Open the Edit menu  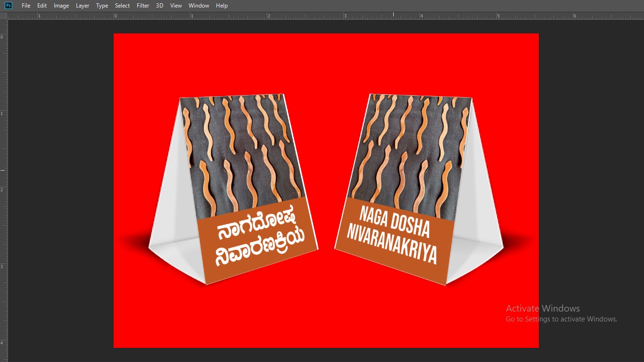(42, 6)
